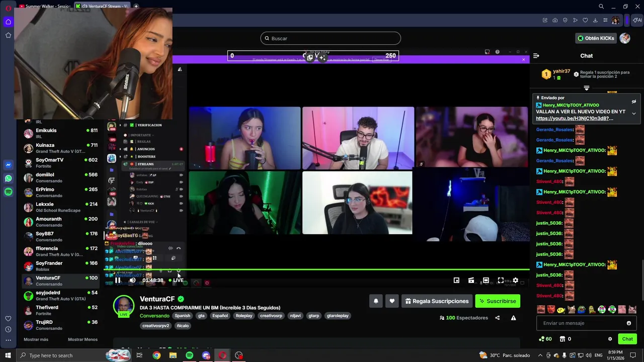Share the stream via share icon
The width and height of the screenshot is (644, 362).
498,318
